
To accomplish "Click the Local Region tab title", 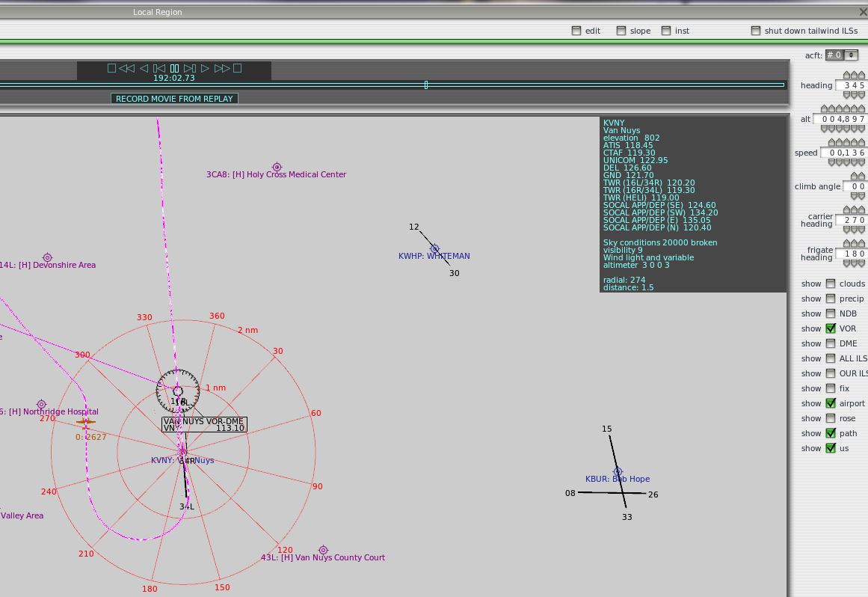I will pyautogui.click(x=157, y=12).
